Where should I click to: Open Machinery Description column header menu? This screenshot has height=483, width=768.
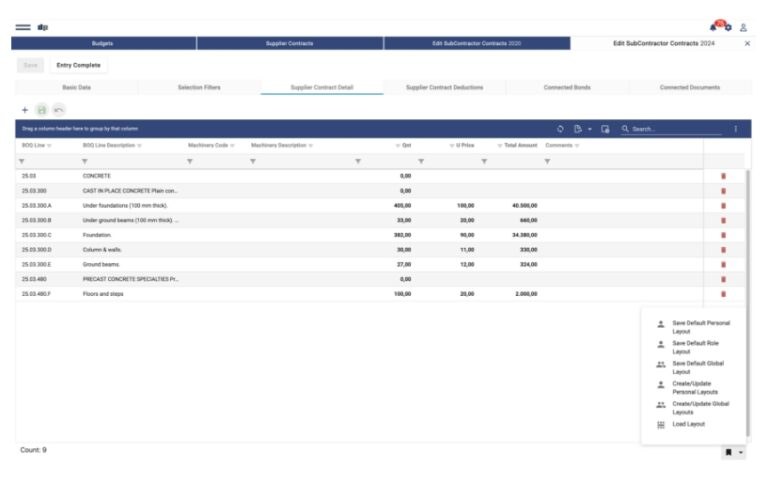(311, 145)
